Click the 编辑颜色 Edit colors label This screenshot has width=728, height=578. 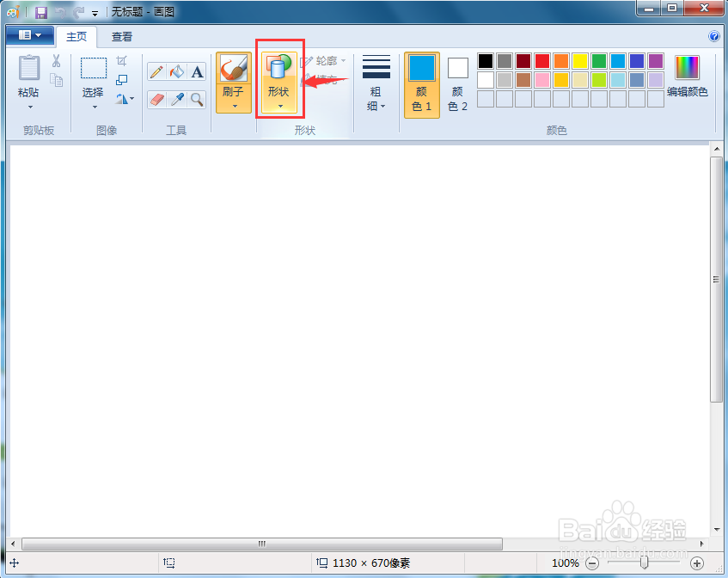(687, 92)
